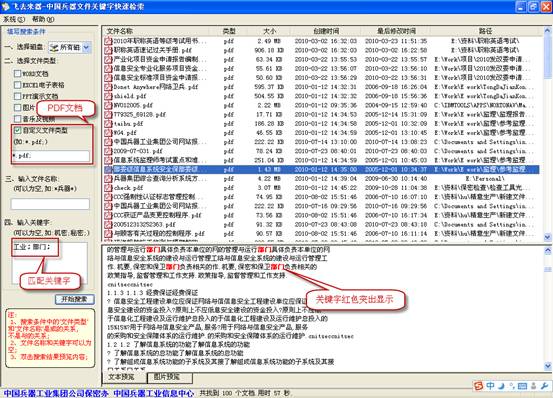Click the file name input field
Viewport: 553px width, 398px height.
[50, 204]
